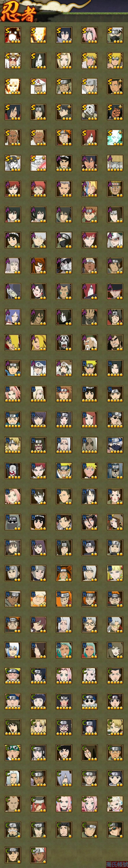Pick the A-rank blue-haired Konan portrait
Viewport: 128px width, 868px height.
click(12, 317)
